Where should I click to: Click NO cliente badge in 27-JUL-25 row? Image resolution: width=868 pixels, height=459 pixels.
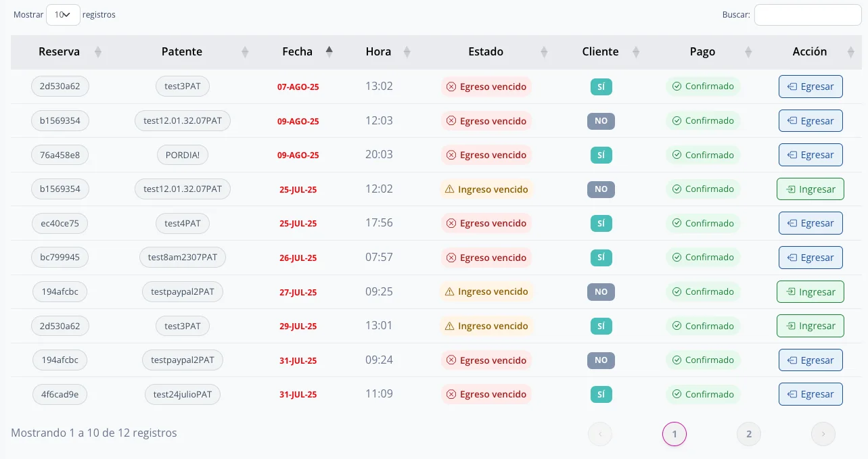click(601, 292)
